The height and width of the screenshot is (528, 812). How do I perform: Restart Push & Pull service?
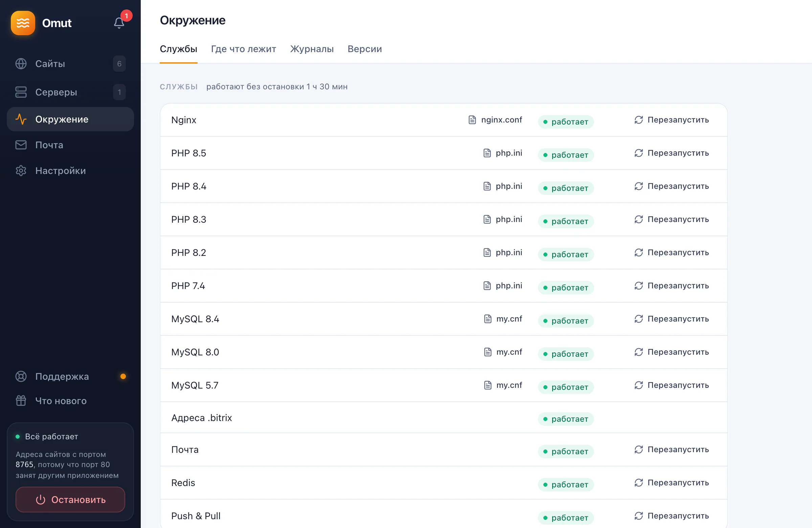pos(672,516)
